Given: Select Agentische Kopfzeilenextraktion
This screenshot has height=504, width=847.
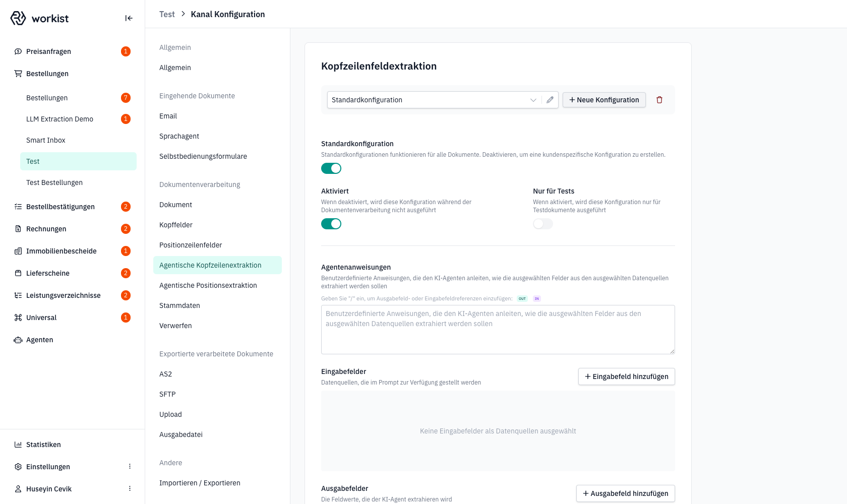Looking at the screenshot, I should [217, 265].
